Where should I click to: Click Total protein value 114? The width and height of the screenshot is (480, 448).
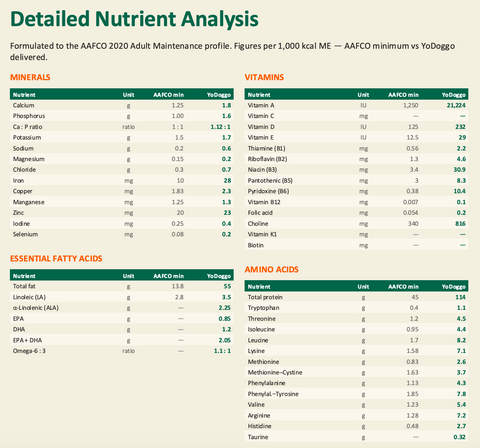pyautogui.click(x=461, y=297)
